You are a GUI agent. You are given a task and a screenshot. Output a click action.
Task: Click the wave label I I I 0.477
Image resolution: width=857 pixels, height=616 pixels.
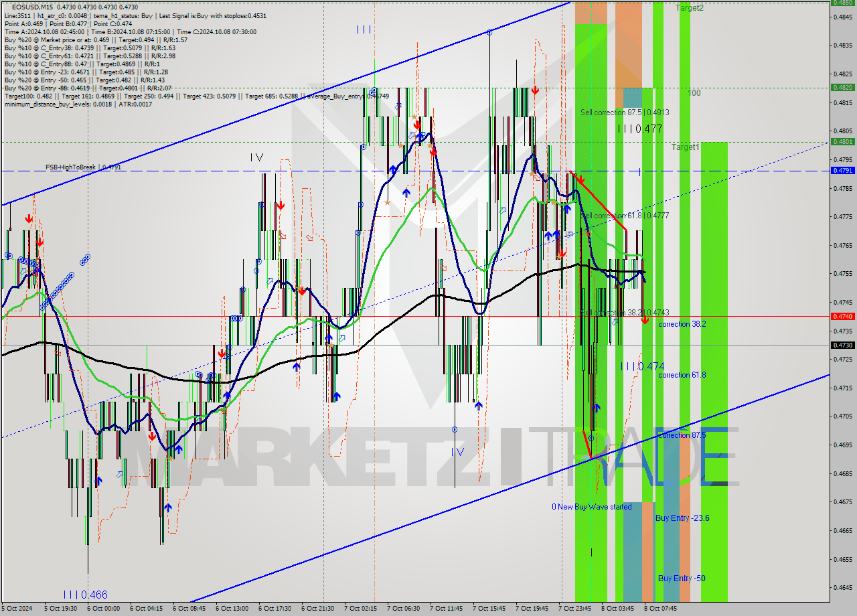[639, 129]
